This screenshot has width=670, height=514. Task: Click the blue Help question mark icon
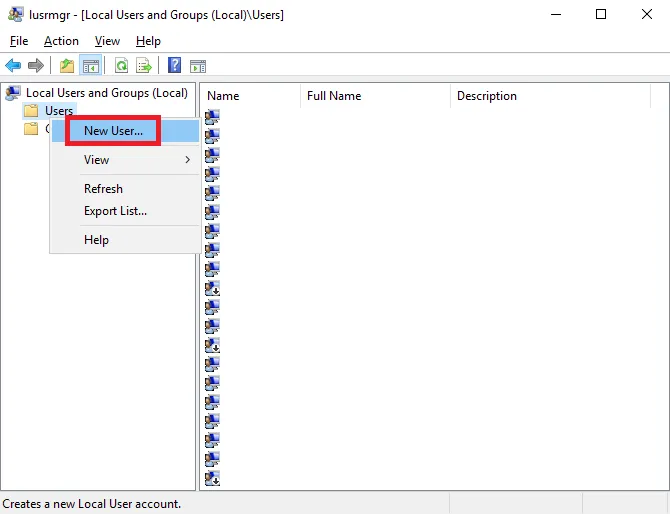175,66
